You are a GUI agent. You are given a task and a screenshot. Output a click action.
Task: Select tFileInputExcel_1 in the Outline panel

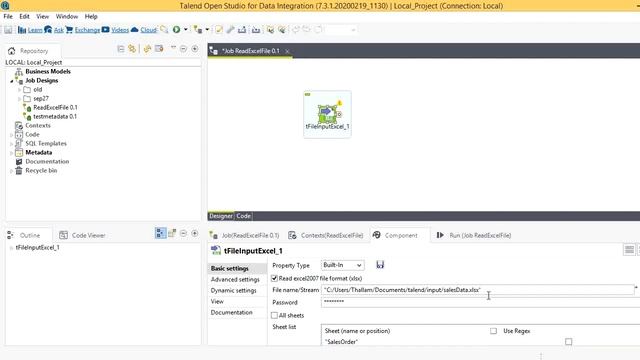tap(37, 247)
